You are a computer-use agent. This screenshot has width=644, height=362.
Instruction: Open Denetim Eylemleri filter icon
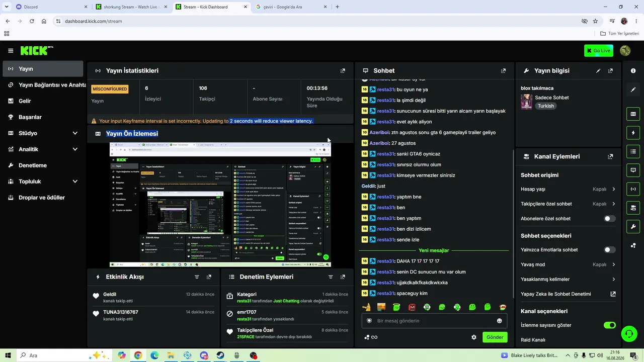[331, 277]
